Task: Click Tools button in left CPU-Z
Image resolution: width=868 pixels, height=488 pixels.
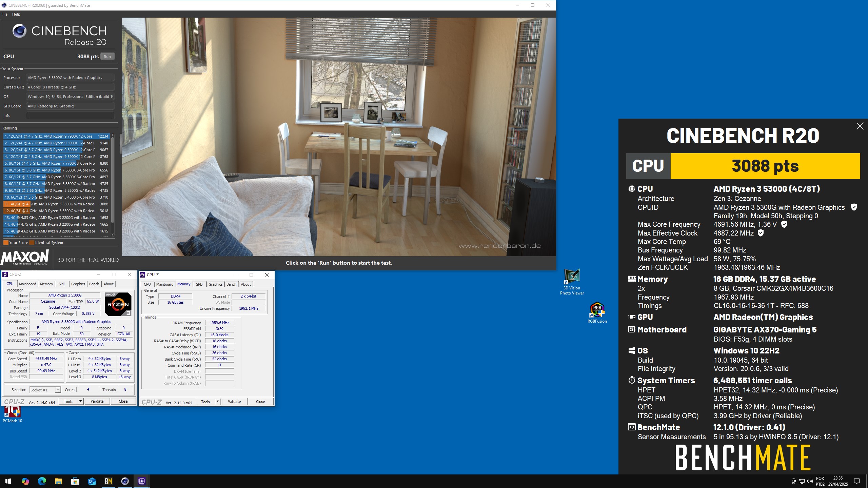Action: [x=68, y=401]
